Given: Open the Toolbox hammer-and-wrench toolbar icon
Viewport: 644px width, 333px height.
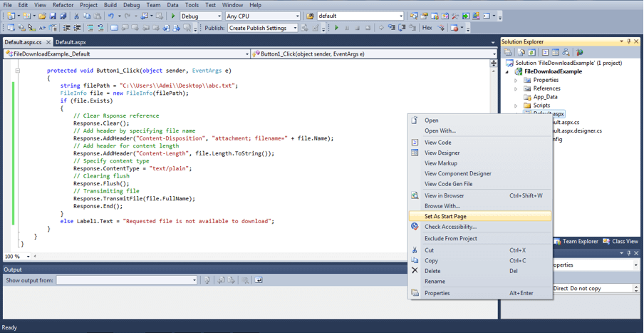Looking at the screenshot, I should coord(455,16).
